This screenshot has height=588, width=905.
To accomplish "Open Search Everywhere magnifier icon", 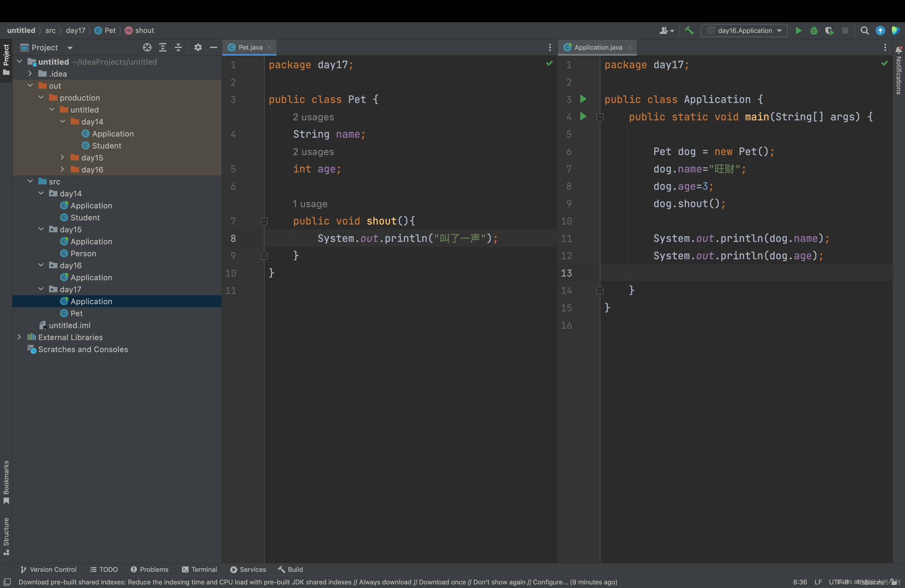I will click(x=865, y=31).
